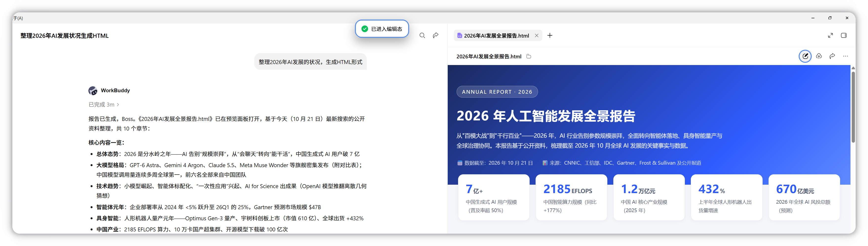Click the 具身智能 bullet item
Viewport: 868px width, 246px height.
click(230, 218)
